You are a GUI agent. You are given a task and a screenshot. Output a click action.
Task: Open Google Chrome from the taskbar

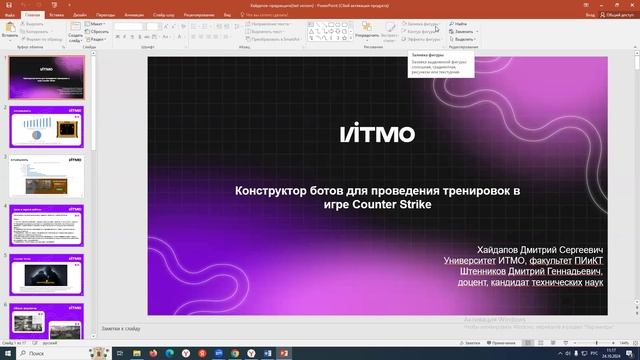click(x=235, y=353)
